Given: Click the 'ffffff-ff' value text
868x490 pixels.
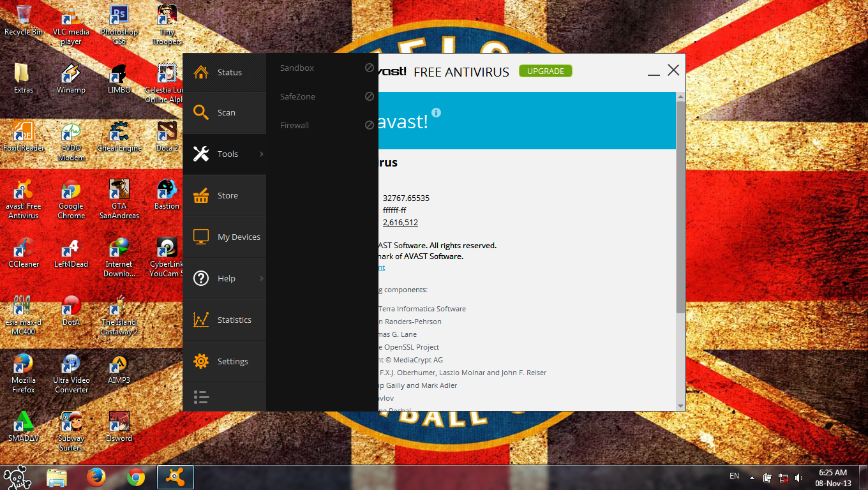Looking at the screenshot, I should coord(394,210).
